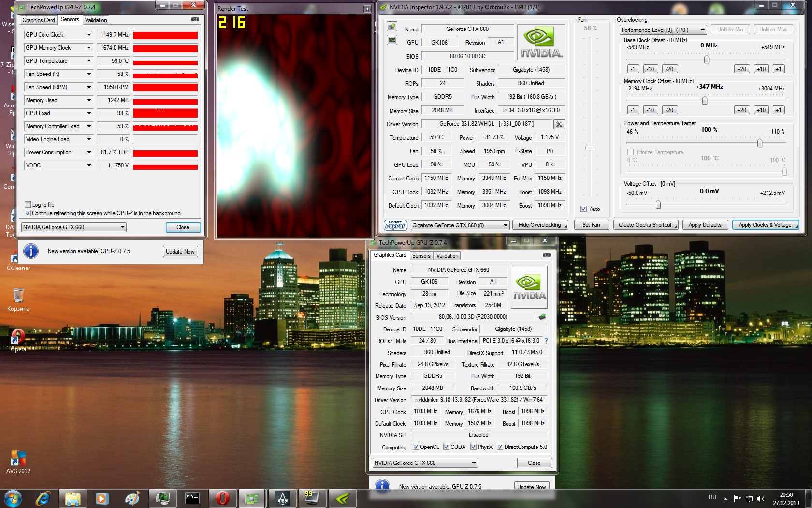Screen dimensions: 812x508
Task: Open the sensor monitoring graph icon in NVIDIA Inspector
Action: 392,40
